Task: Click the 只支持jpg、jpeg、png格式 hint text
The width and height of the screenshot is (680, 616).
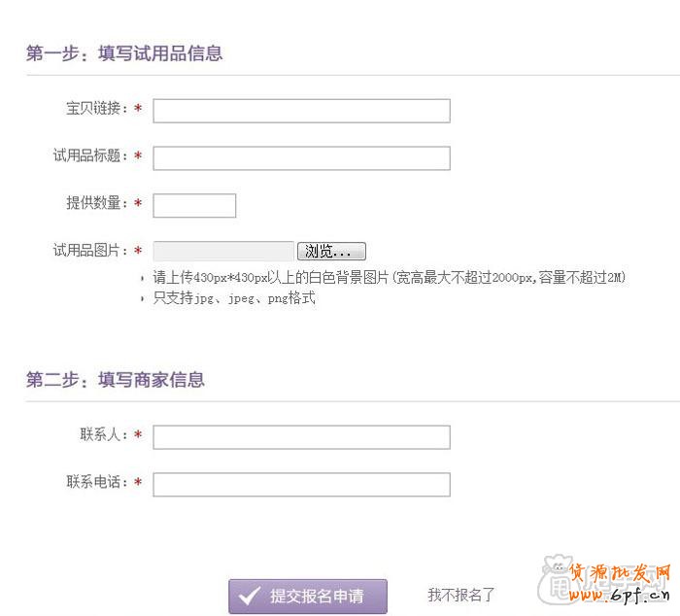Action: click(234, 298)
